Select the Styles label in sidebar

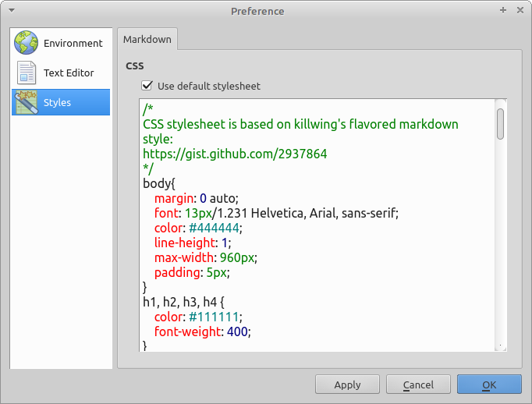57,102
